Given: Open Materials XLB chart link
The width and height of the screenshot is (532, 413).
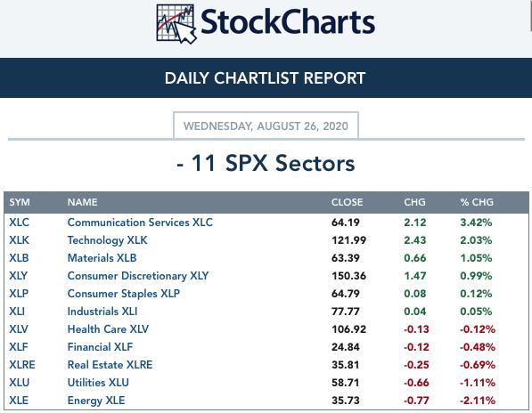Looking at the screenshot, I should [102, 258].
